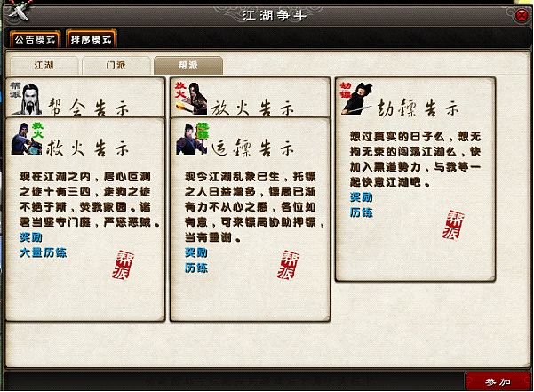The width and height of the screenshot is (534, 392).
Task: Click 大量历练 reward link
Action: coord(44,252)
